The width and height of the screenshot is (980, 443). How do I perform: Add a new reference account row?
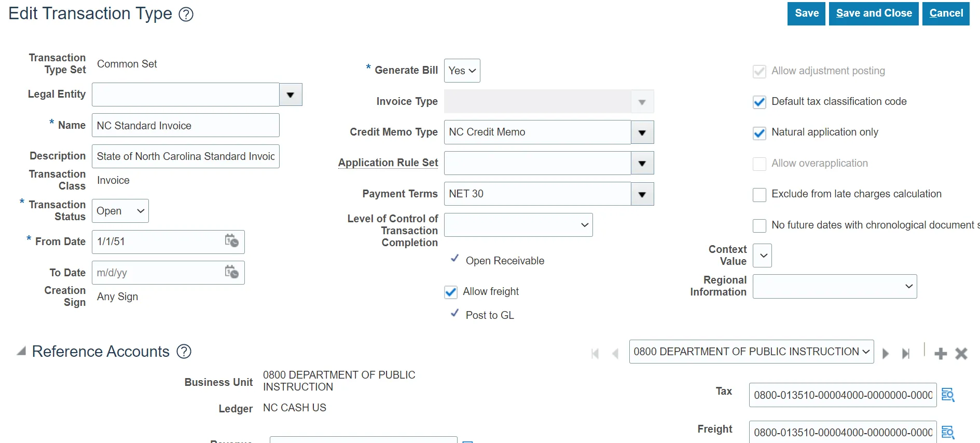point(941,354)
